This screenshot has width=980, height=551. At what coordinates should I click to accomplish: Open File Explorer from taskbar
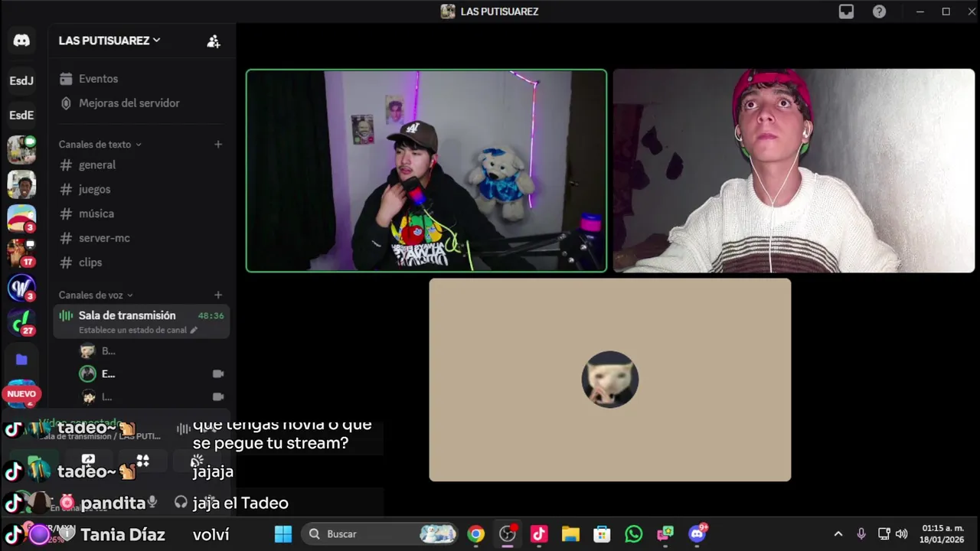[x=570, y=534]
